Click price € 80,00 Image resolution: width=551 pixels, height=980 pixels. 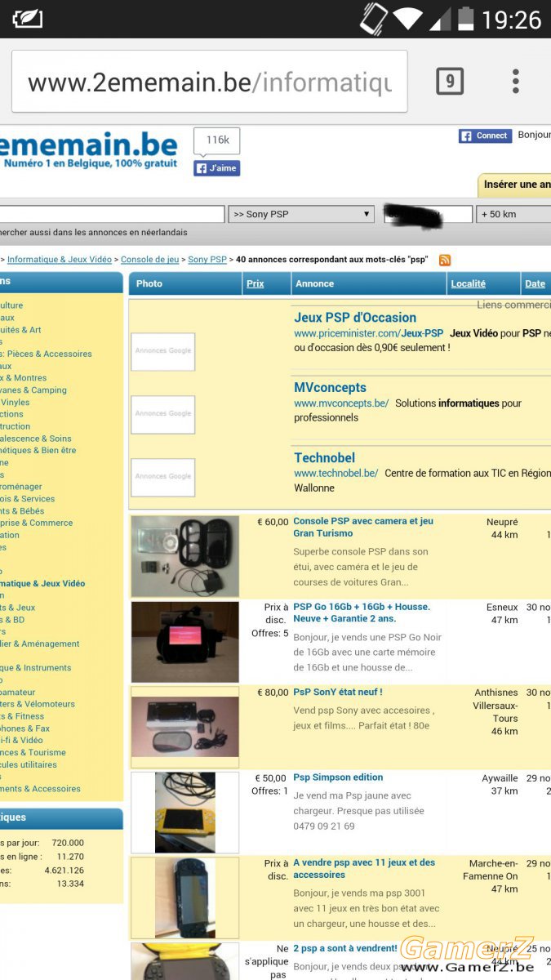coord(273,693)
